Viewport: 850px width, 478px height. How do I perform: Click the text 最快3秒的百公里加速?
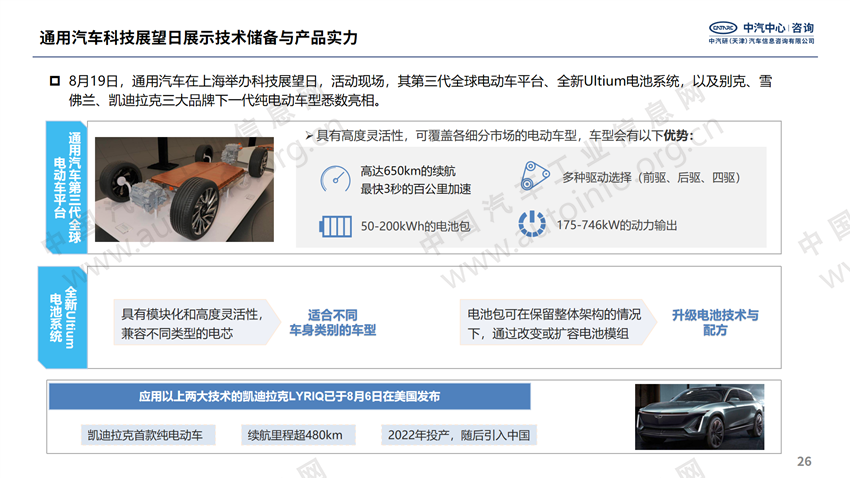coord(415,189)
